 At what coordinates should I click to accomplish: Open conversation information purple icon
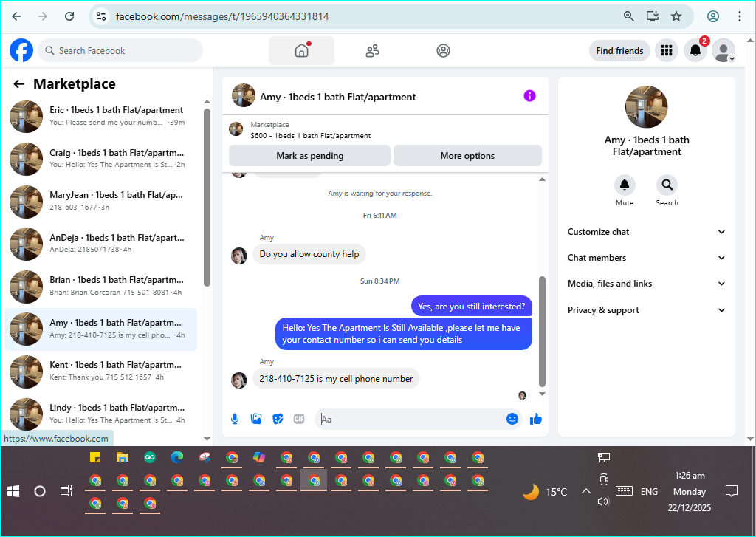pos(529,96)
